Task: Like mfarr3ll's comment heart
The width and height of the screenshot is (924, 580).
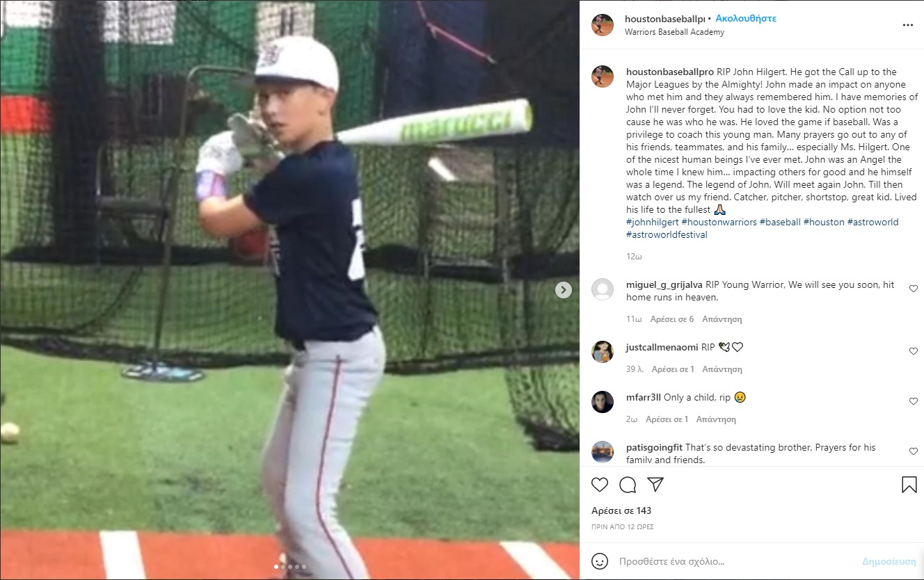Action: point(914,401)
